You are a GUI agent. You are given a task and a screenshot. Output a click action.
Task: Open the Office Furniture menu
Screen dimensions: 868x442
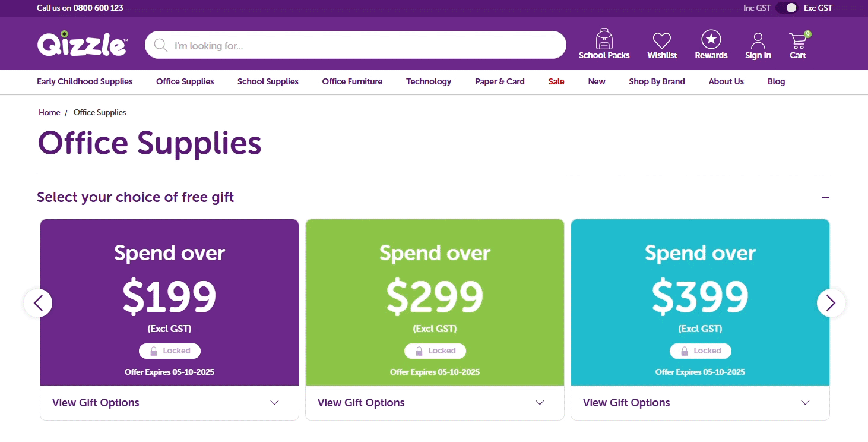tap(352, 81)
